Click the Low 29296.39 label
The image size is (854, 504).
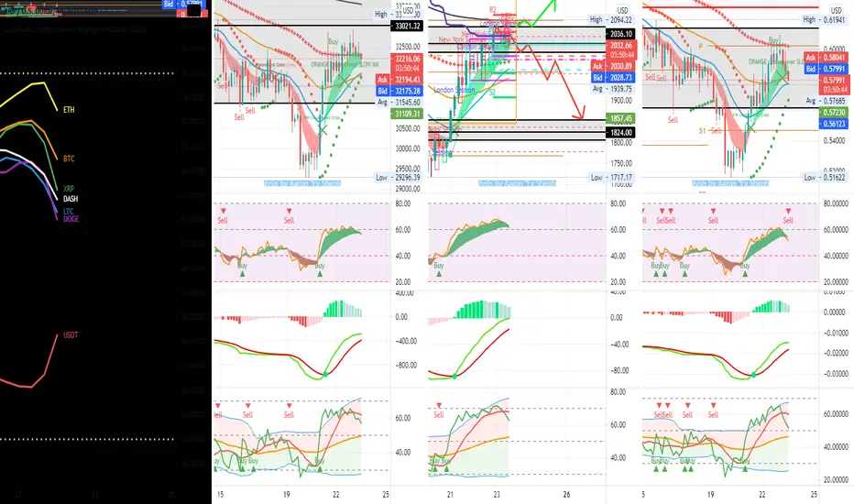pos(400,178)
